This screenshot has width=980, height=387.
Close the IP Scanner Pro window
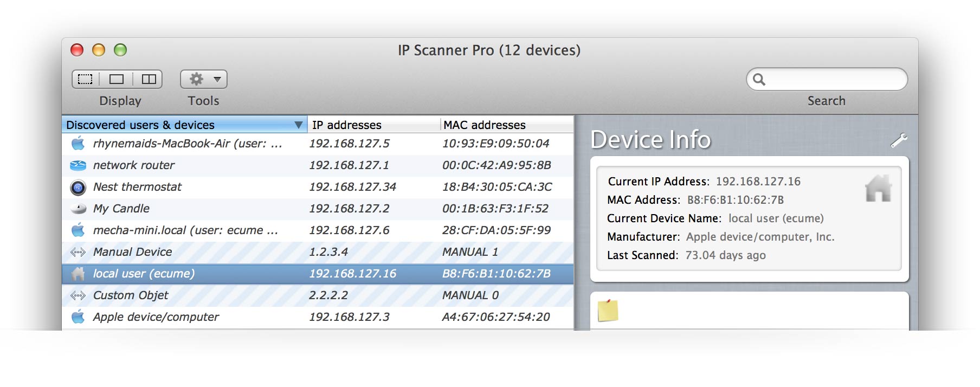(x=77, y=50)
